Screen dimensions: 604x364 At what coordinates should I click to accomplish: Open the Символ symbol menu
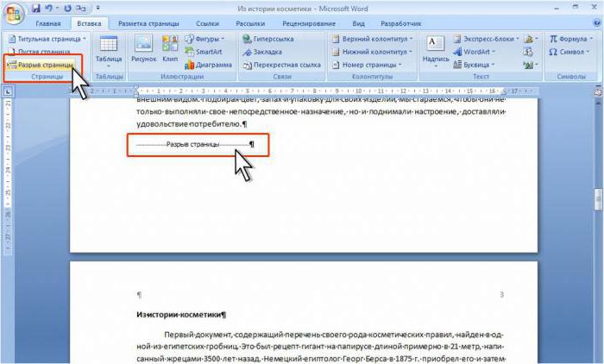coord(569,52)
